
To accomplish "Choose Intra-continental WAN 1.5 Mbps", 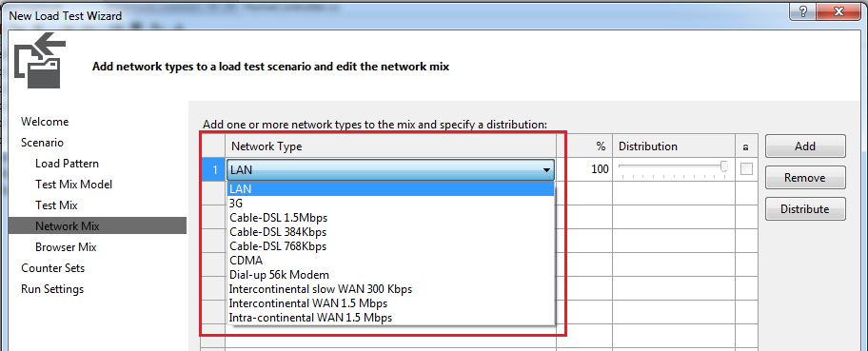I will pos(390,318).
